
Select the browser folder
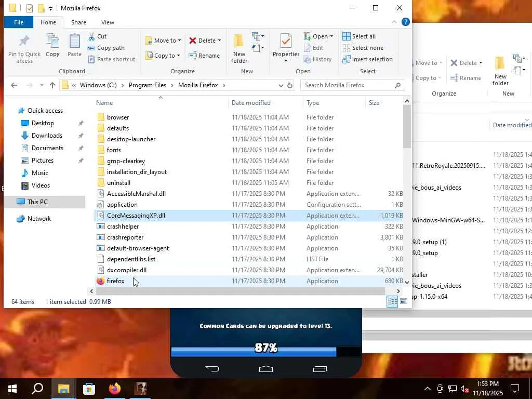tap(248, 117)
